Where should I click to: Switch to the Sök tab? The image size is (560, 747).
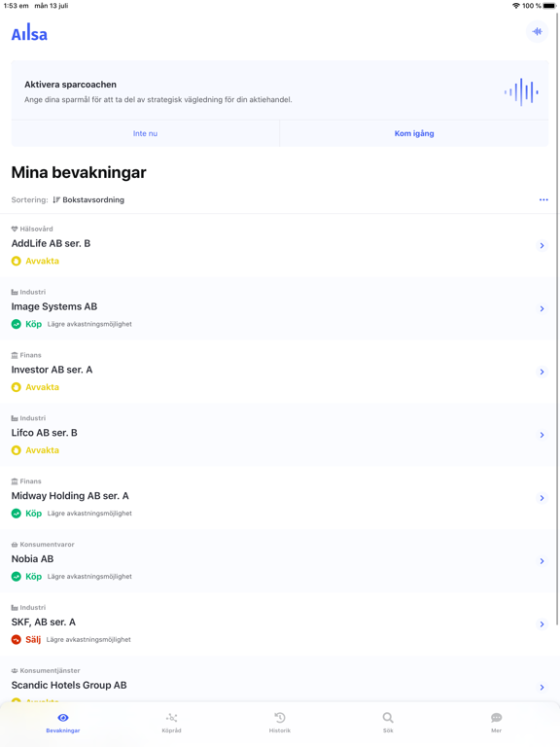pos(388,723)
